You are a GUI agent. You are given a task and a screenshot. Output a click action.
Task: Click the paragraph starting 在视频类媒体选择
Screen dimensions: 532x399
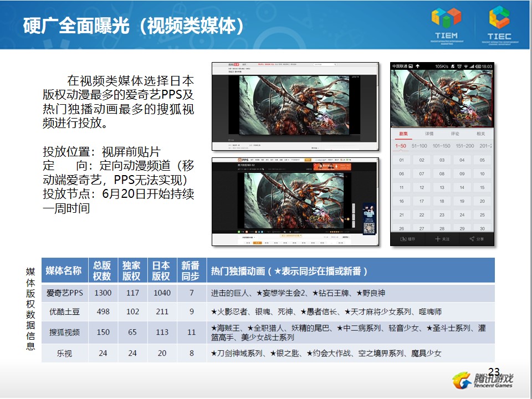(x=118, y=102)
